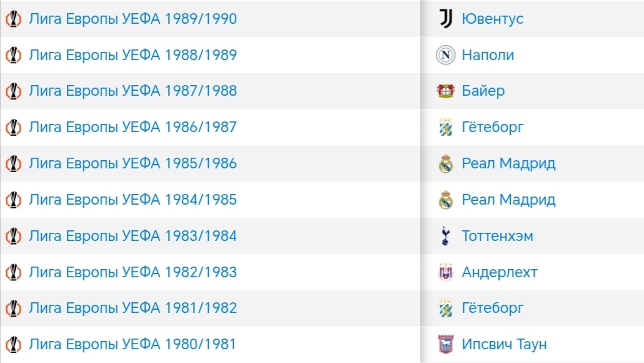Click the Тоттенхэм team name
Screen dimensions: 644x363
pyautogui.click(x=497, y=236)
